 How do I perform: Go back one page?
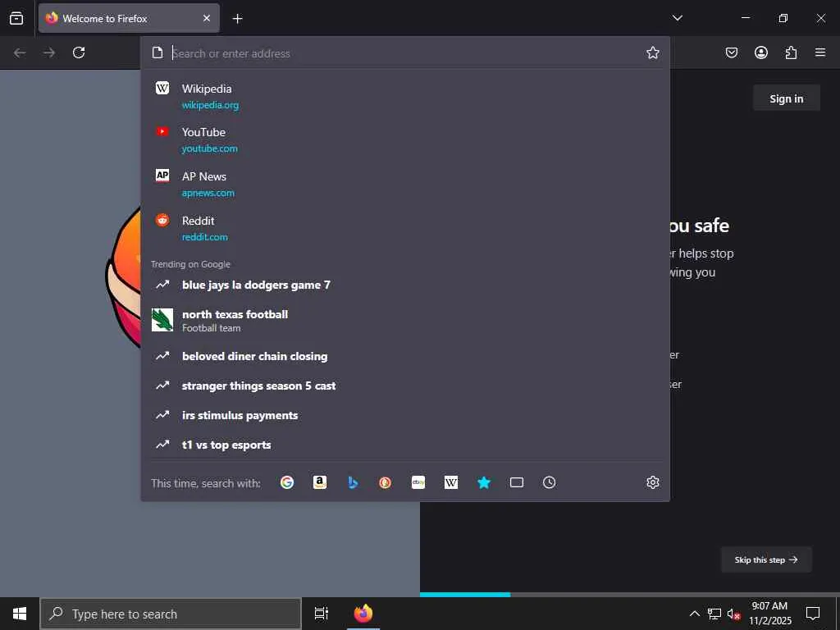(20, 52)
